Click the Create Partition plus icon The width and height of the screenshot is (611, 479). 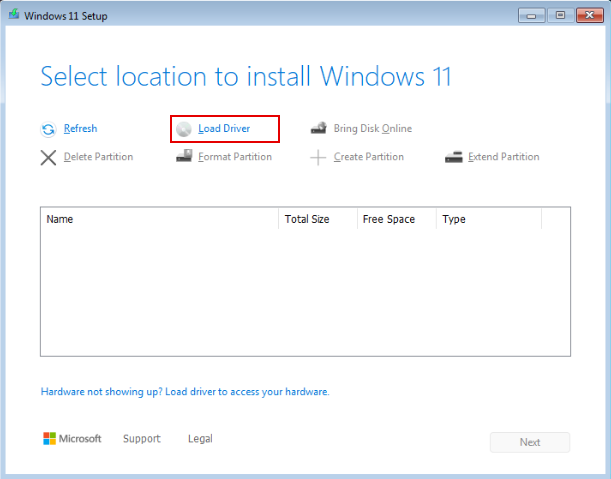pyautogui.click(x=318, y=157)
